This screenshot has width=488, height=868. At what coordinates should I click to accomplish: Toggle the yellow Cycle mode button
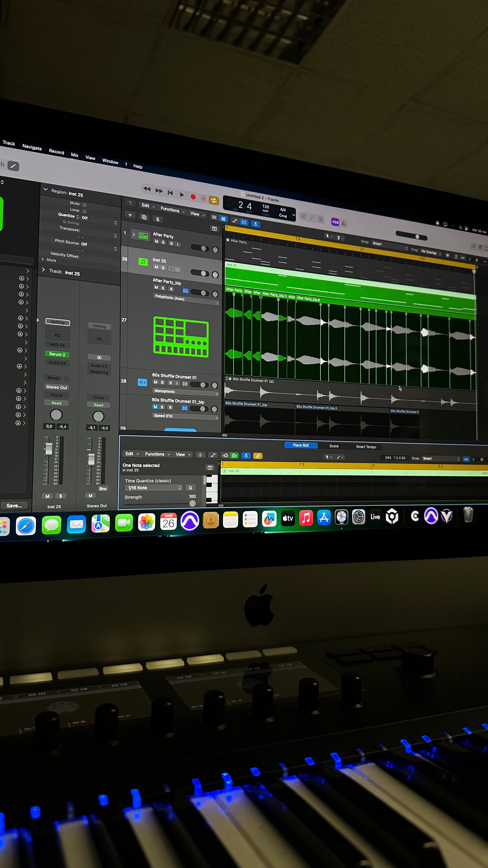[213, 200]
